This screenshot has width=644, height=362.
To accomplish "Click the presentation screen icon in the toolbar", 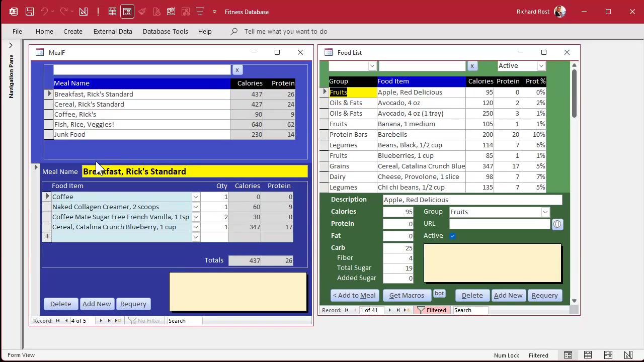I will point(200,12).
